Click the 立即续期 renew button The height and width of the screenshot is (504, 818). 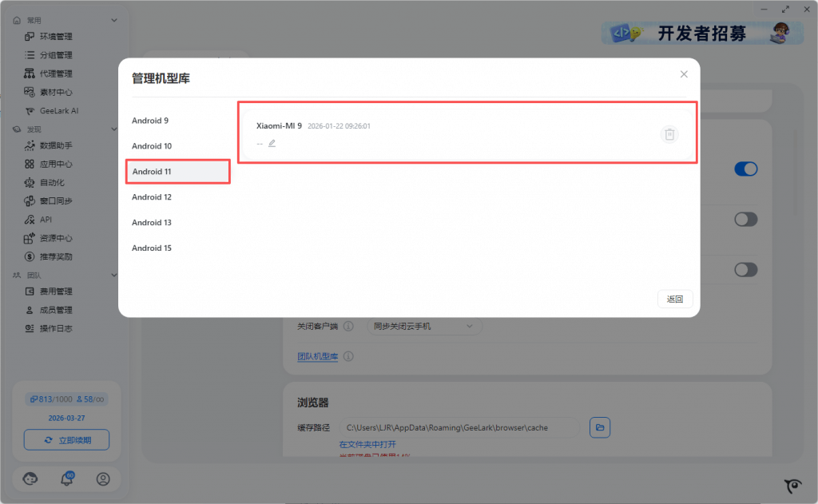pyautogui.click(x=66, y=440)
